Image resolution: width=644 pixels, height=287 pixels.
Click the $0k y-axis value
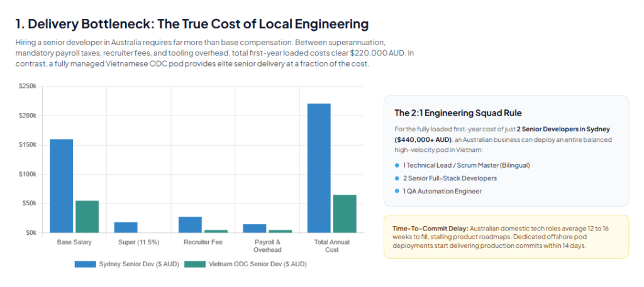[x=31, y=233]
